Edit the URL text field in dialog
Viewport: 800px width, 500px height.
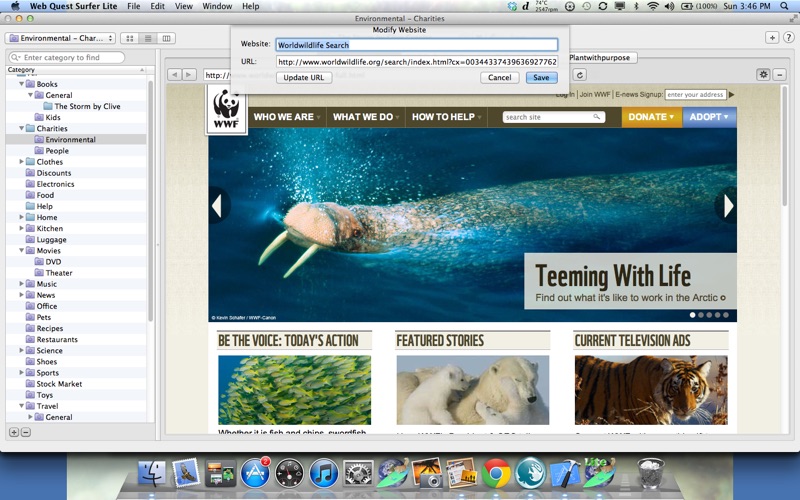point(416,62)
